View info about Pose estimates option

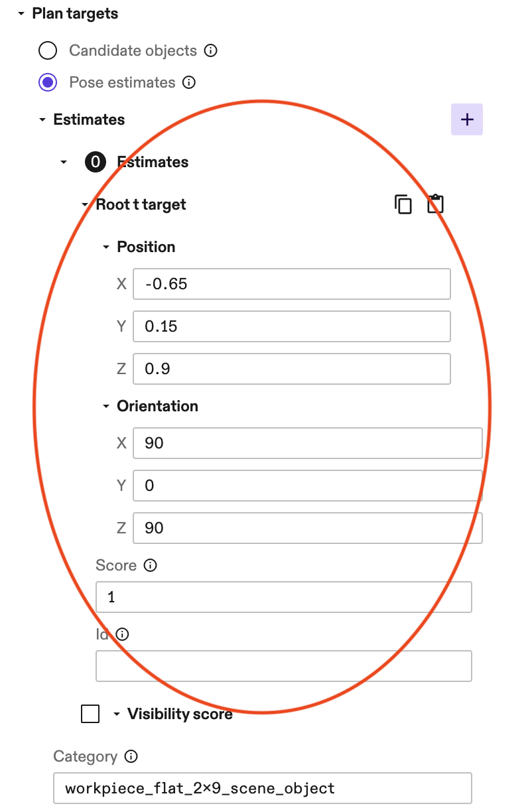[189, 82]
